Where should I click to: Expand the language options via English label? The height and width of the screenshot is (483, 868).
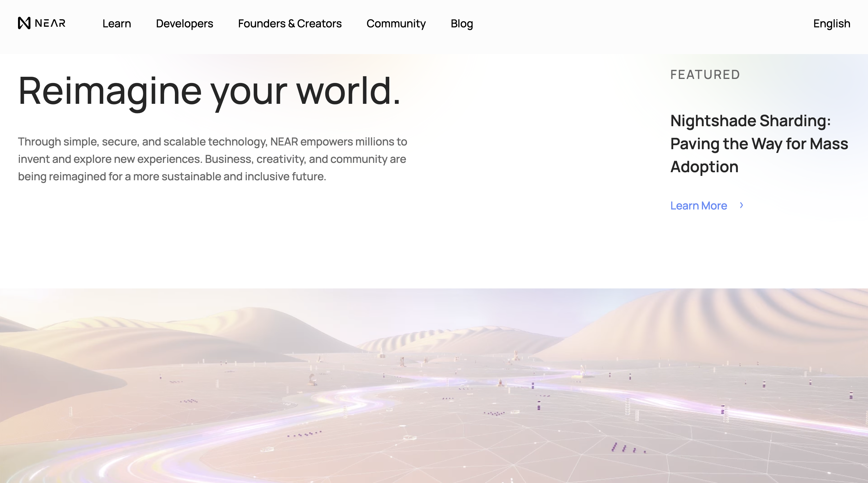pyautogui.click(x=831, y=23)
